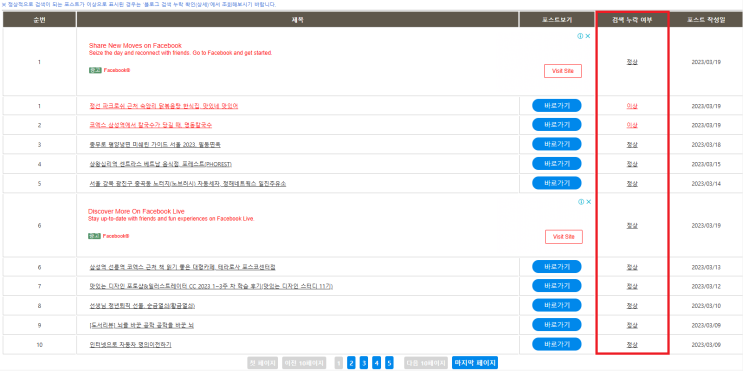Click 바로가기 for post 5 (자동세차)
The height and width of the screenshot is (371, 743).
557,183
